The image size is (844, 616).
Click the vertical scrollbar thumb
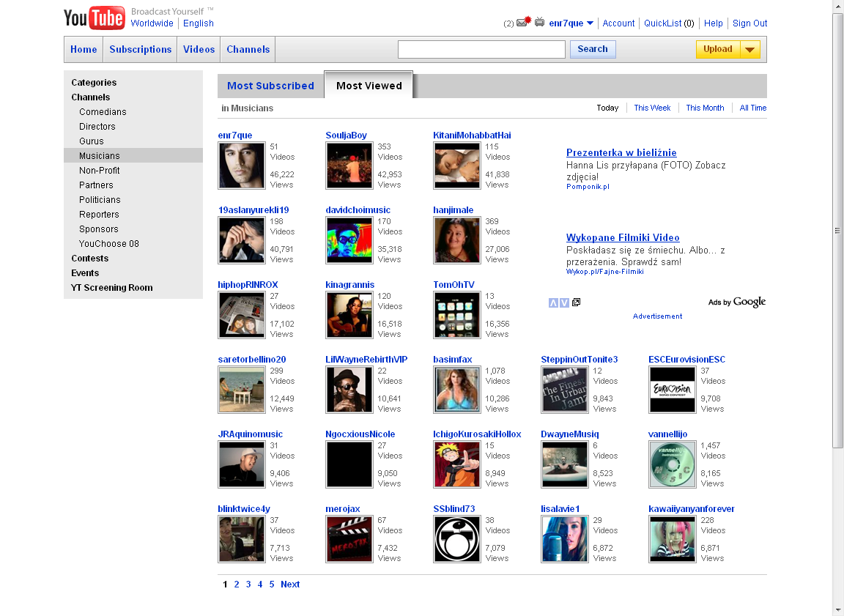[837, 230]
